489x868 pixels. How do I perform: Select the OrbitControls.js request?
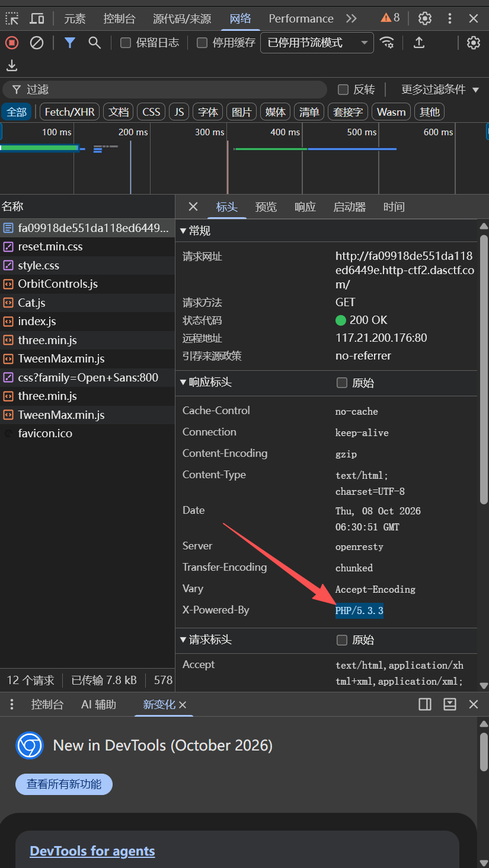(88, 284)
